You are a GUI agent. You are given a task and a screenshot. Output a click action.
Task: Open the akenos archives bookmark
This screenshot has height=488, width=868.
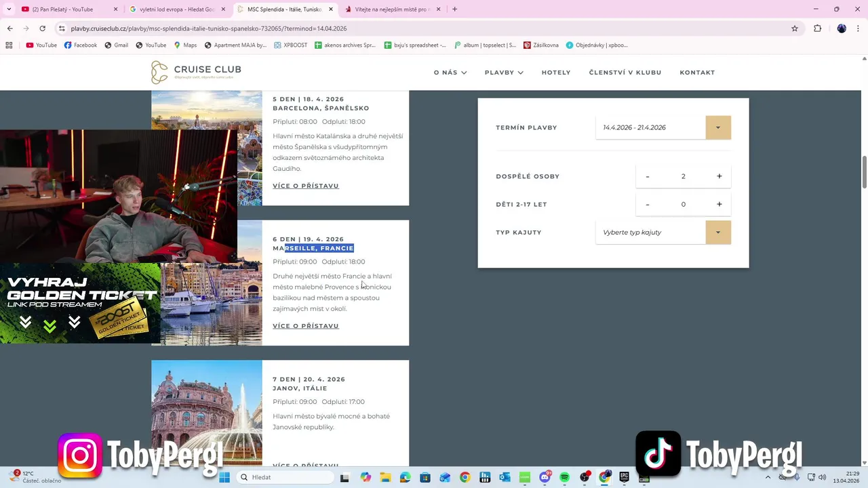pyautogui.click(x=344, y=45)
